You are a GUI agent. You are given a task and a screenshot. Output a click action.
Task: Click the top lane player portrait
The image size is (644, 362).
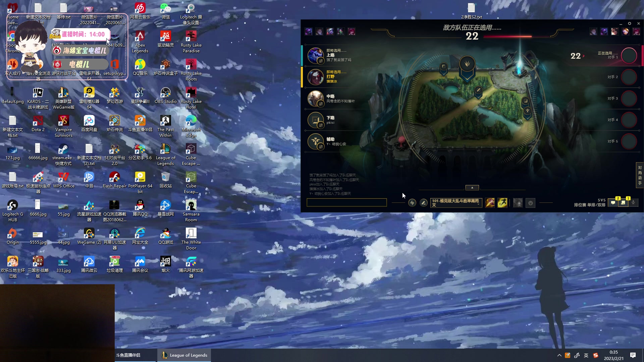pyautogui.click(x=315, y=55)
